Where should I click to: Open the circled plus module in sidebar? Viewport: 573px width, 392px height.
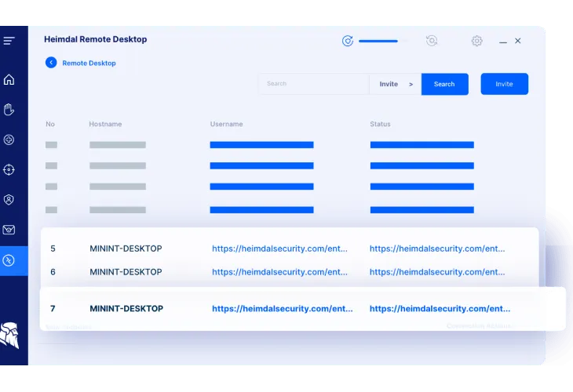click(9, 140)
